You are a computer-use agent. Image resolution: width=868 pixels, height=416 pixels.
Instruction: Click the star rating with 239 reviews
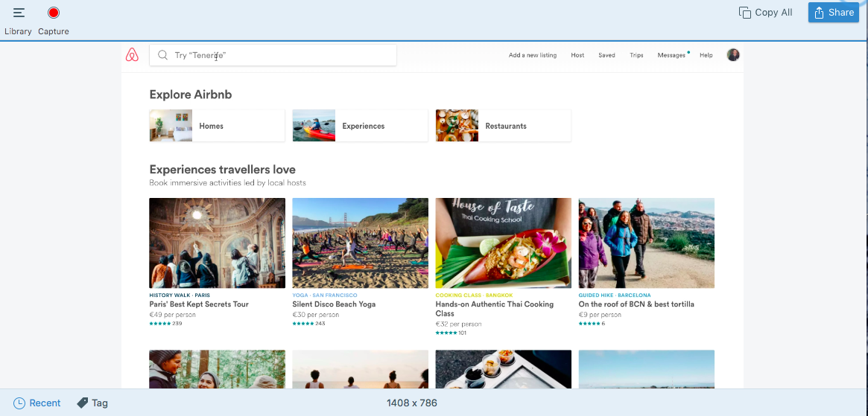[x=165, y=324]
